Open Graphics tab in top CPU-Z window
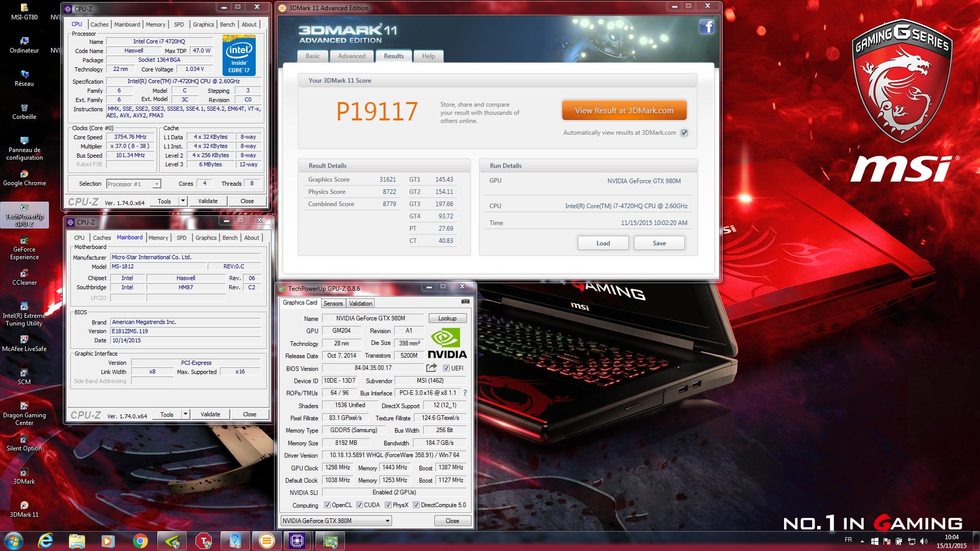The height and width of the screenshot is (551, 980). click(203, 24)
